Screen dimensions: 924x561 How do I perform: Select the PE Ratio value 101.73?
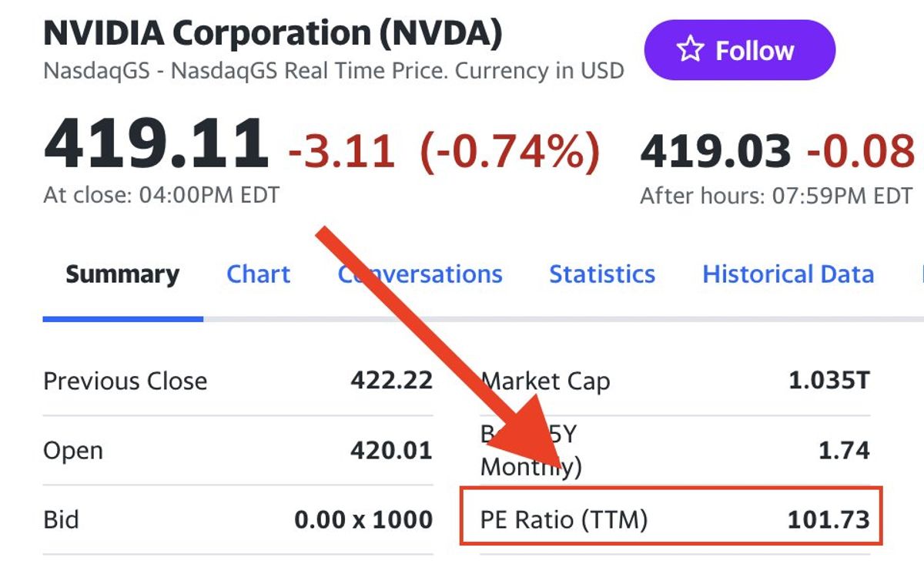(829, 519)
